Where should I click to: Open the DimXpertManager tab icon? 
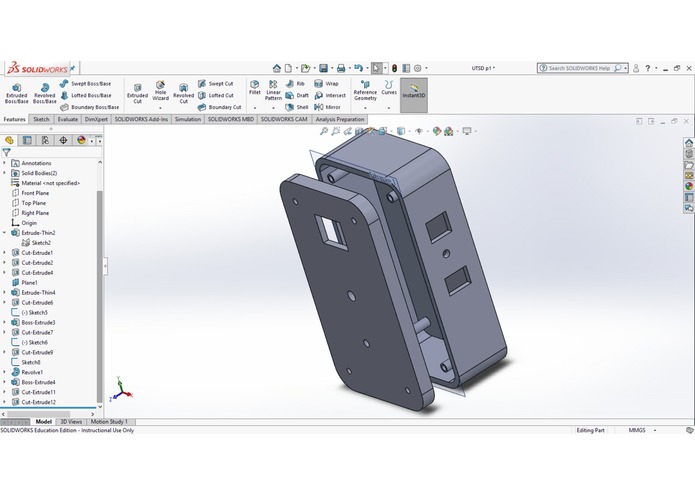point(63,140)
